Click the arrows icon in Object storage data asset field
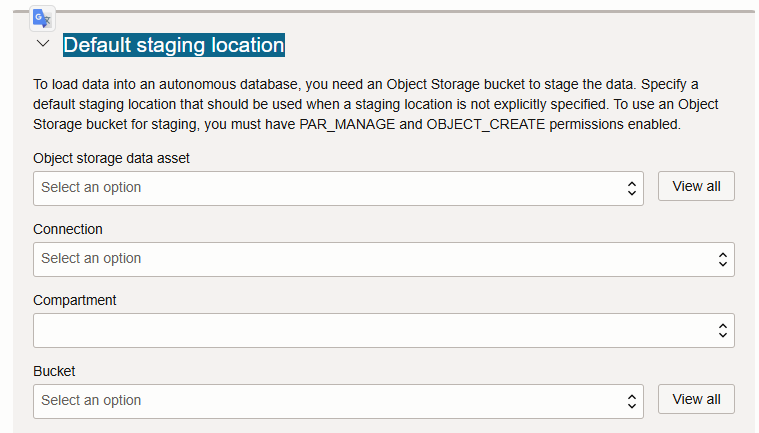The image size is (759, 433). 632,188
